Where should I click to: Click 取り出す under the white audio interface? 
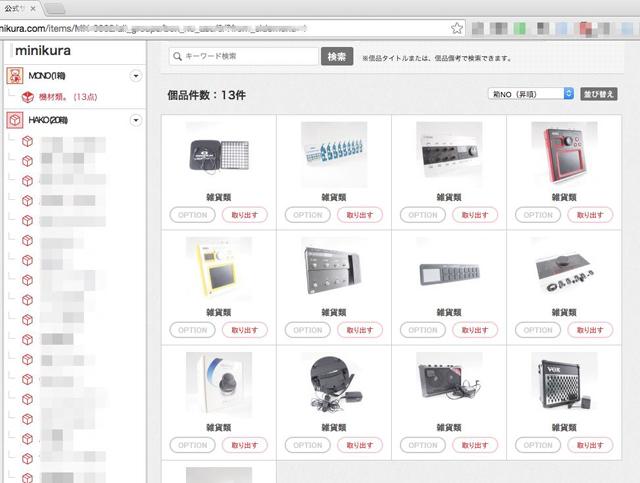click(475, 215)
